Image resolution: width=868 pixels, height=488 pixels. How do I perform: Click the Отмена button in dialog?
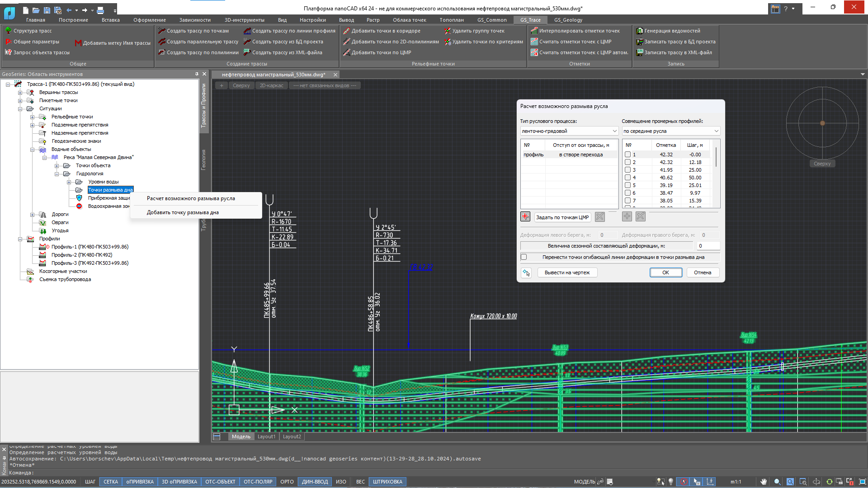tap(703, 272)
